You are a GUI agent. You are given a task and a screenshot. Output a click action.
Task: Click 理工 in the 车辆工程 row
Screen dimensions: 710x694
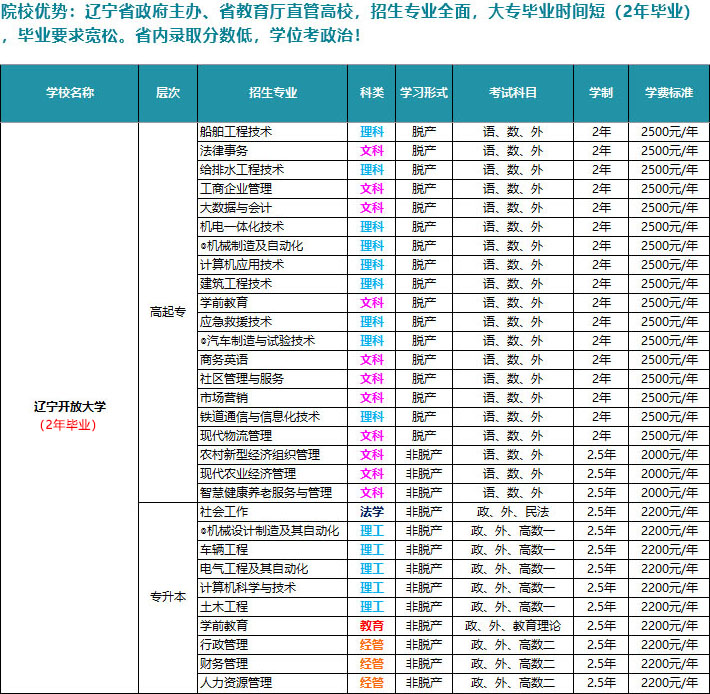[x=372, y=550]
